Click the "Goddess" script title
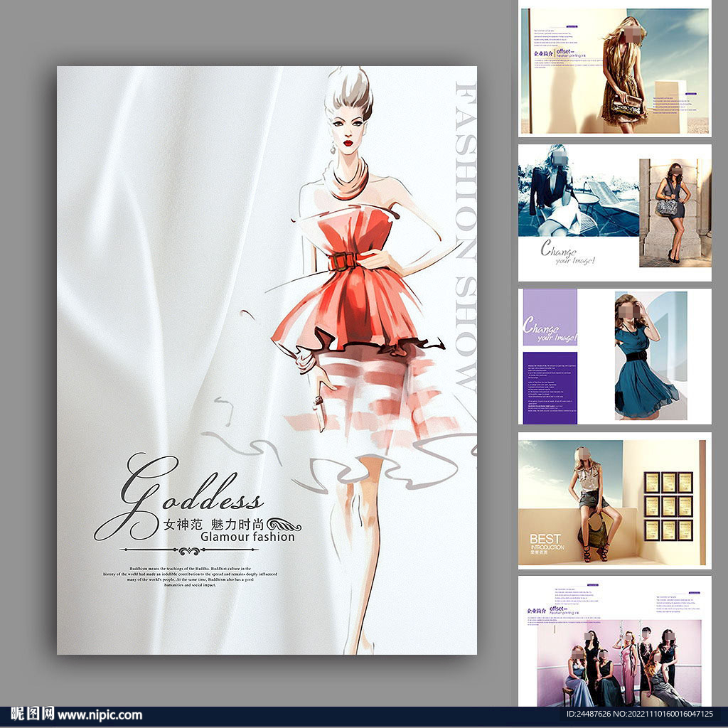728x728 pixels. [179, 496]
